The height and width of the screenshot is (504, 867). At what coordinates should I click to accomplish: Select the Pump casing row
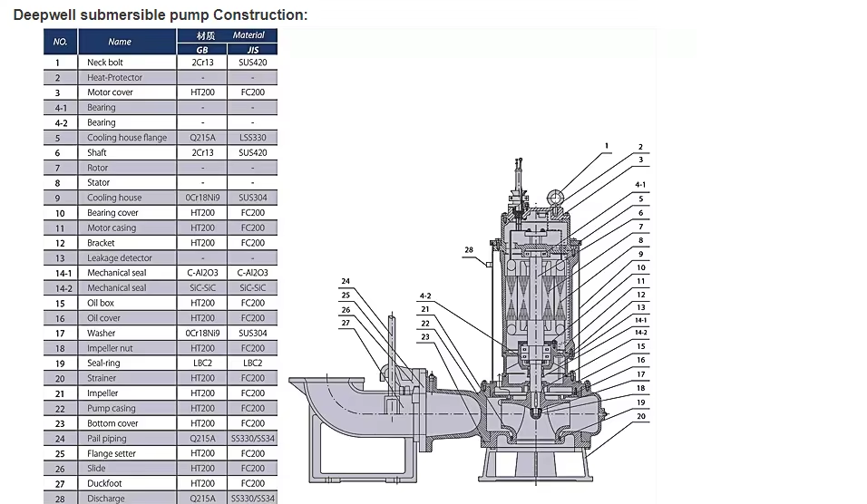point(161,409)
